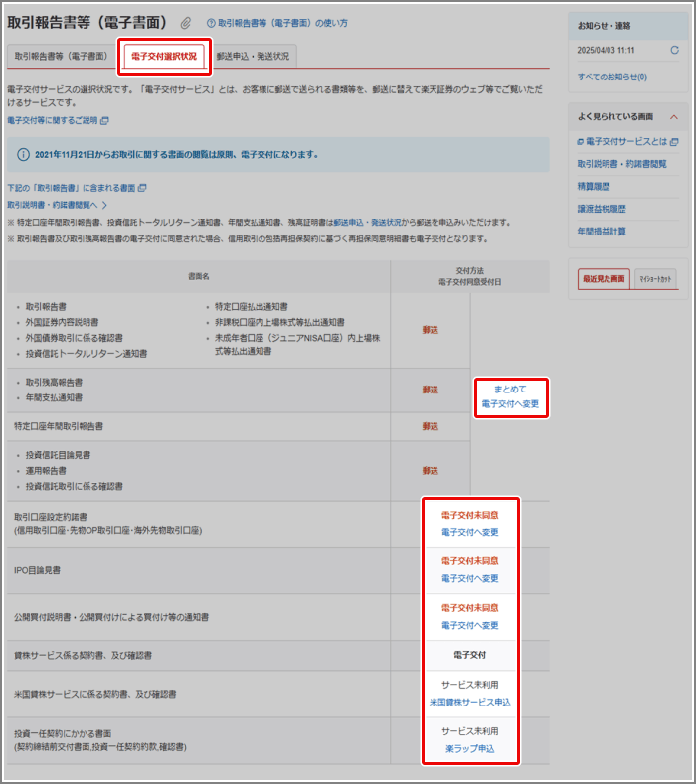Click 電子交付へ変更 for the IPO目論見書 row
The image size is (696, 784).
(470, 578)
